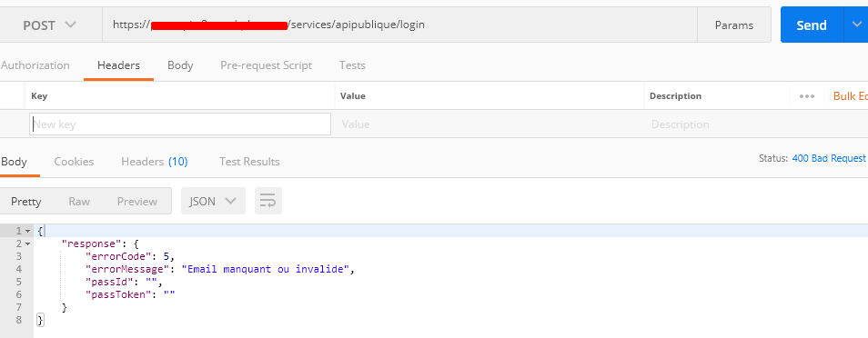Switch to the Authorization tab
868x338 pixels.
point(35,65)
